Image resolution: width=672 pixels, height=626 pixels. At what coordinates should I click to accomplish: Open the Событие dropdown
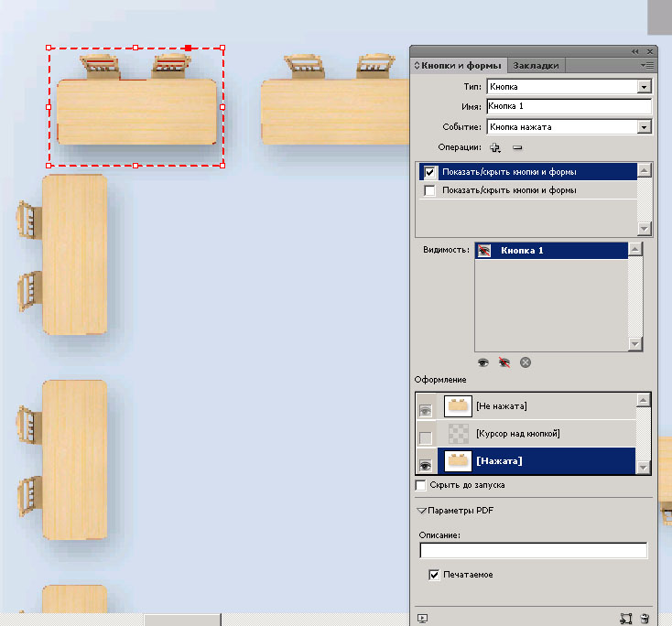pyautogui.click(x=644, y=127)
